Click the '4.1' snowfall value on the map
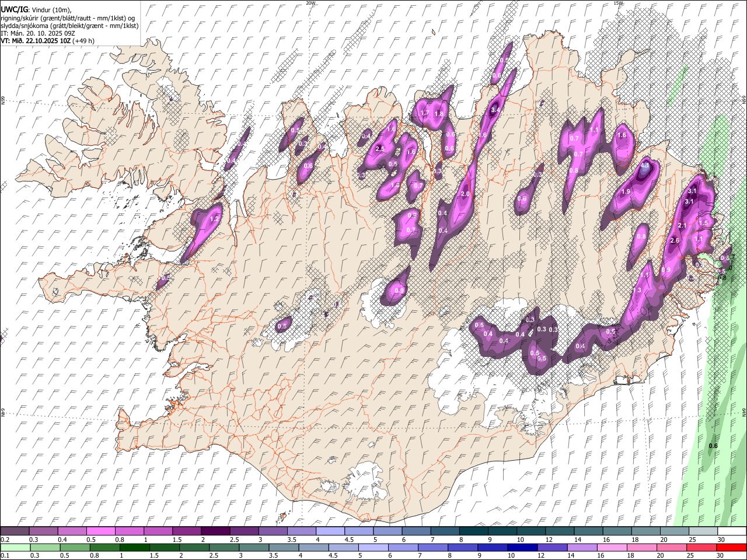 [x=645, y=166]
